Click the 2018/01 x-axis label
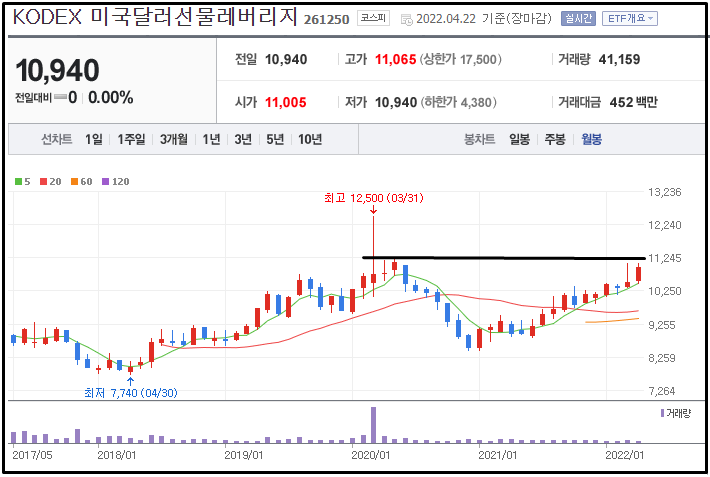This screenshot has width=710, height=477. tap(117, 455)
